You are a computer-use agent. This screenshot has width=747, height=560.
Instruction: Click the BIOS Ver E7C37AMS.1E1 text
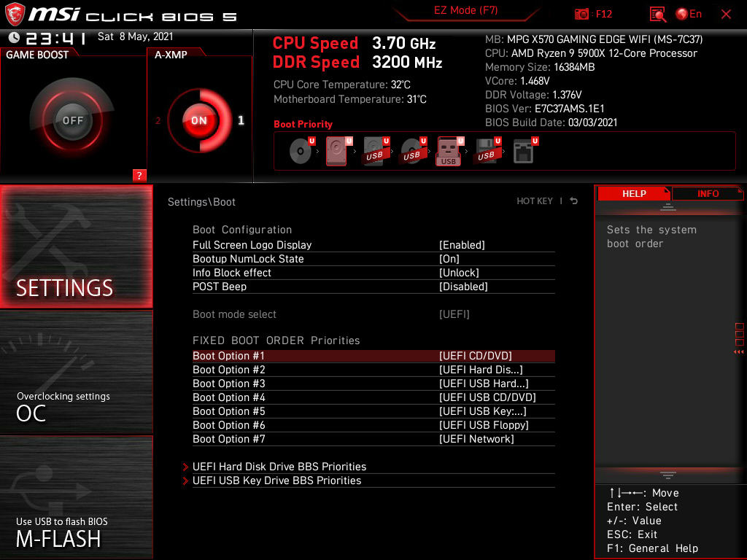[x=544, y=109]
